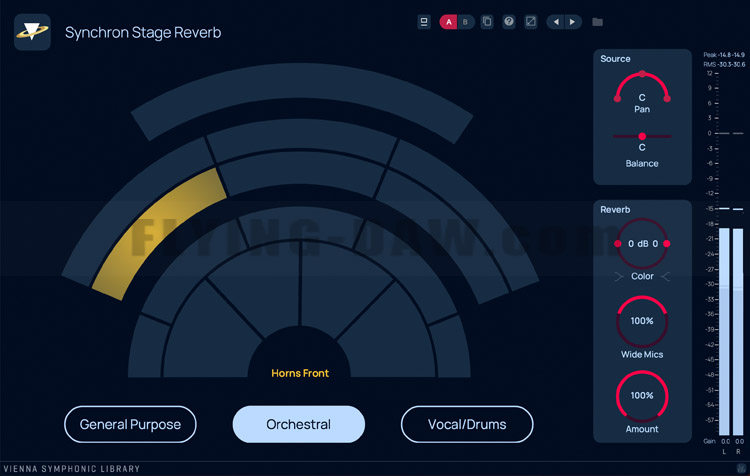The width and height of the screenshot is (750, 476).
Task: Click the left Color chevron icon
Action: pos(621,276)
